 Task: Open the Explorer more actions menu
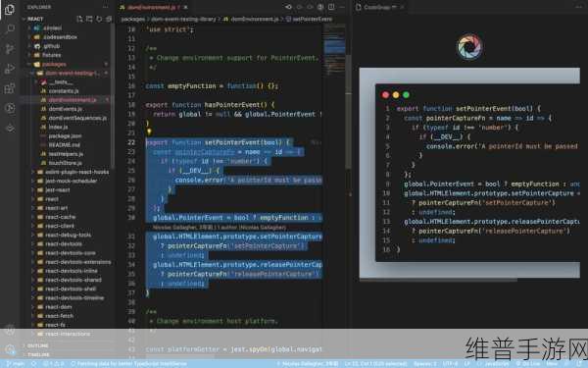click(x=106, y=7)
